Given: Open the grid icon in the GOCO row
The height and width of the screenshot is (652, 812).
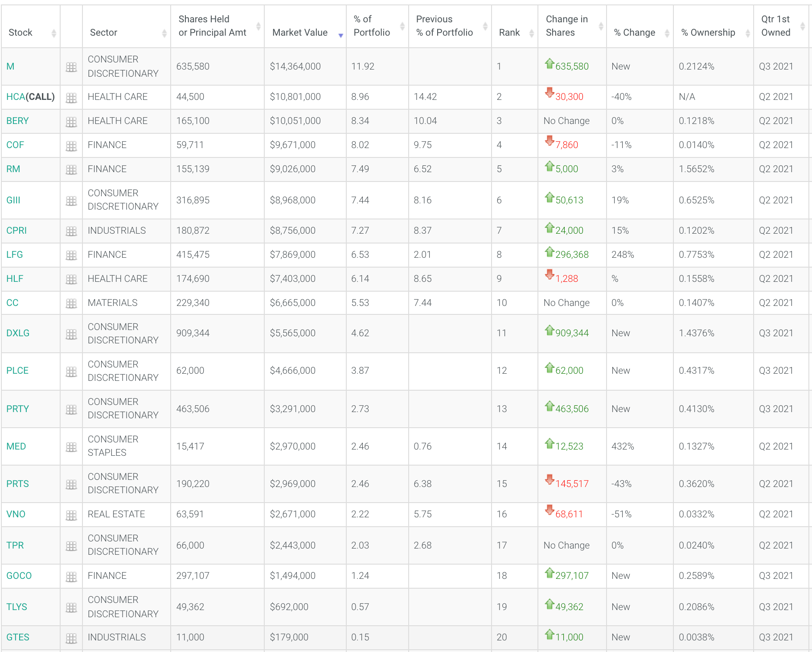Looking at the screenshot, I should [71, 577].
